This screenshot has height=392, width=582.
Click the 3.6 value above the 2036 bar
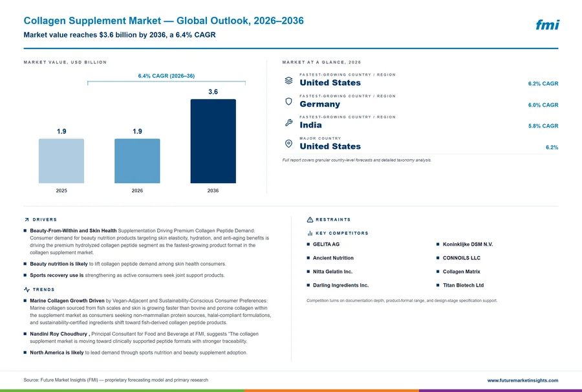pos(213,92)
